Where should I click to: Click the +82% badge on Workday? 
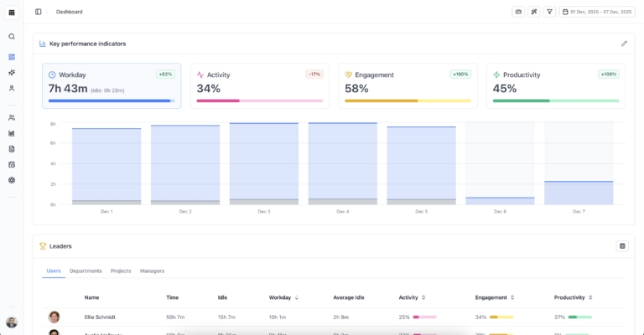click(165, 75)
